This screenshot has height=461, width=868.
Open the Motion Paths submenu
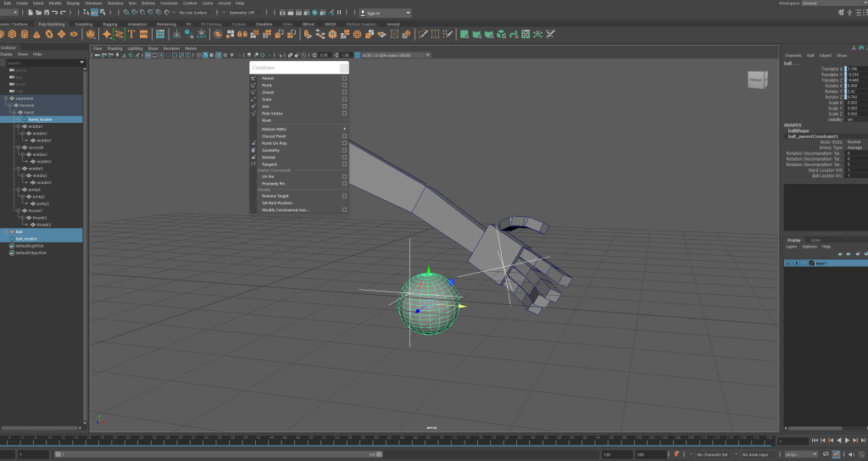299,129
